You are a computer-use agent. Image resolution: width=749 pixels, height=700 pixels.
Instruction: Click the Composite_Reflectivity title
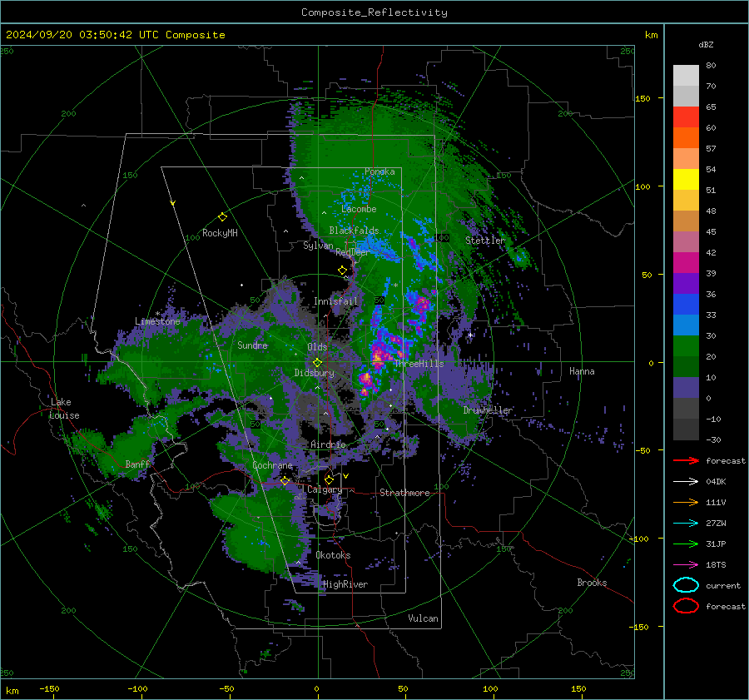[374, 12]
